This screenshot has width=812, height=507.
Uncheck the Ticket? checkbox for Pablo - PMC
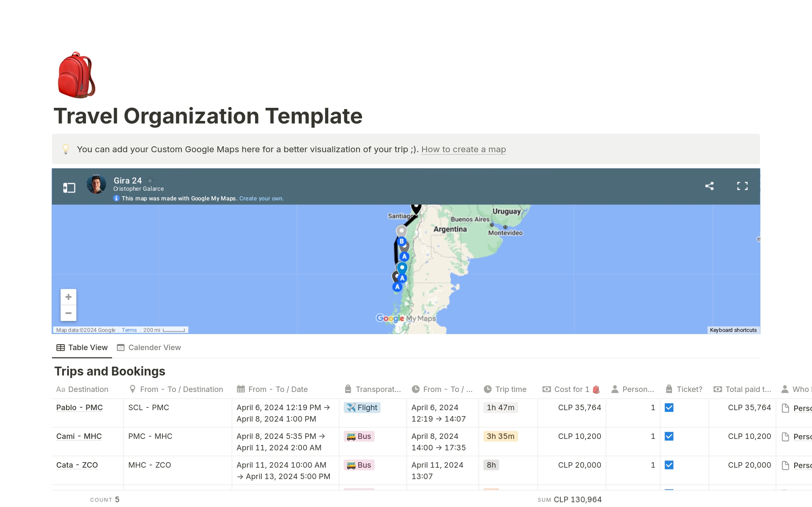669,408
